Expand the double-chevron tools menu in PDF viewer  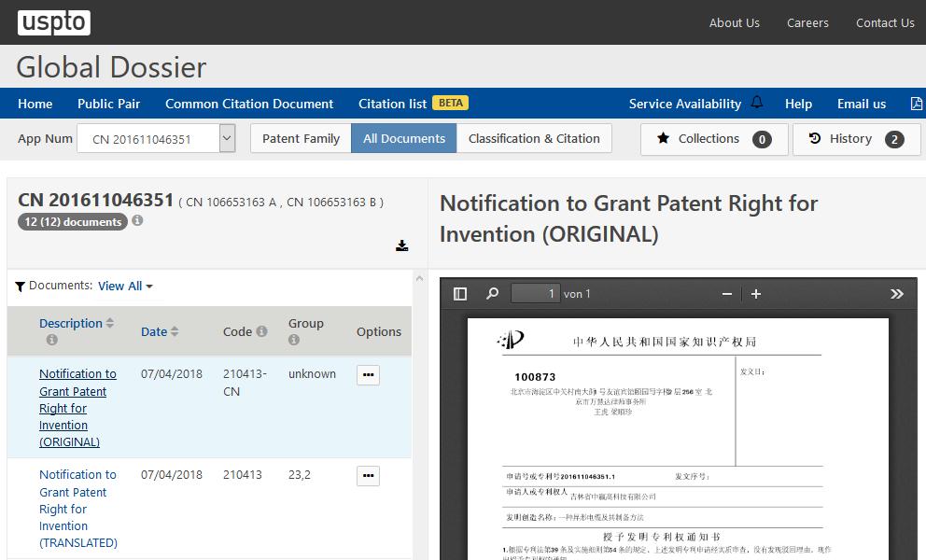tap(896, 293)
